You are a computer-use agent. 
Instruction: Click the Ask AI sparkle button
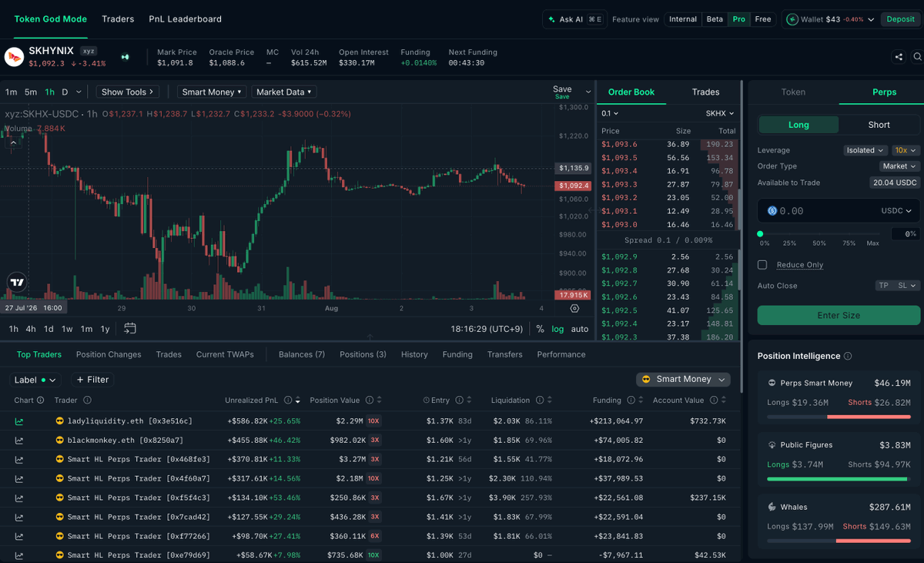click(575, 19)
